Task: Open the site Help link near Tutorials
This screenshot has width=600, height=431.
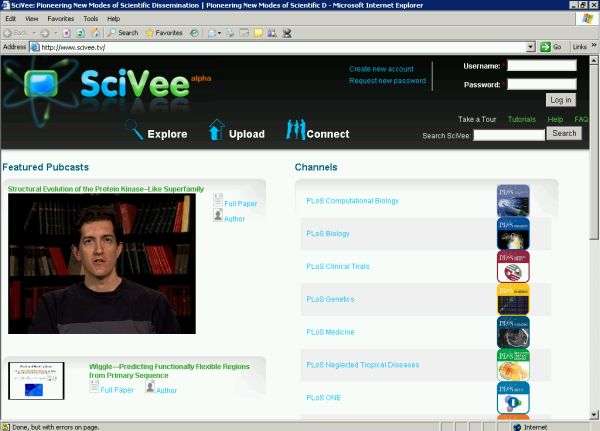Action: [555, 119]
